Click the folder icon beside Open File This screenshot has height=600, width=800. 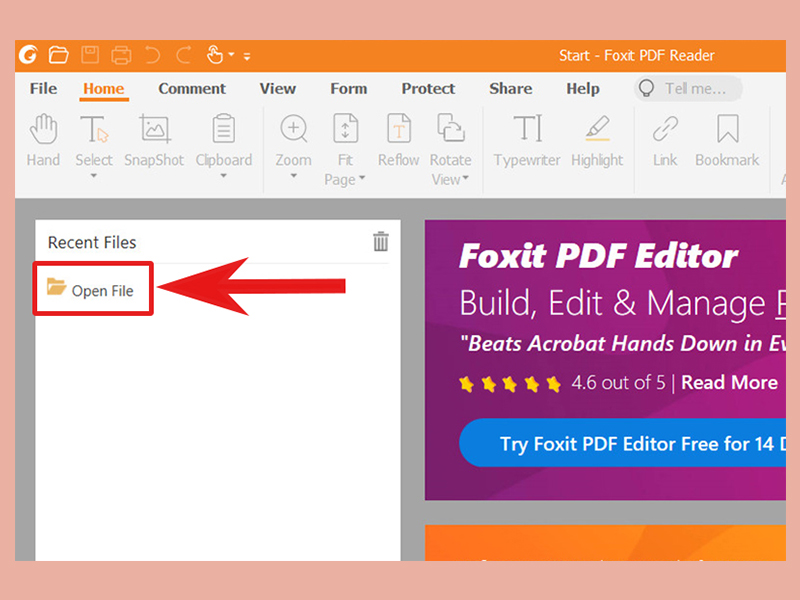[x=56, y=286]
